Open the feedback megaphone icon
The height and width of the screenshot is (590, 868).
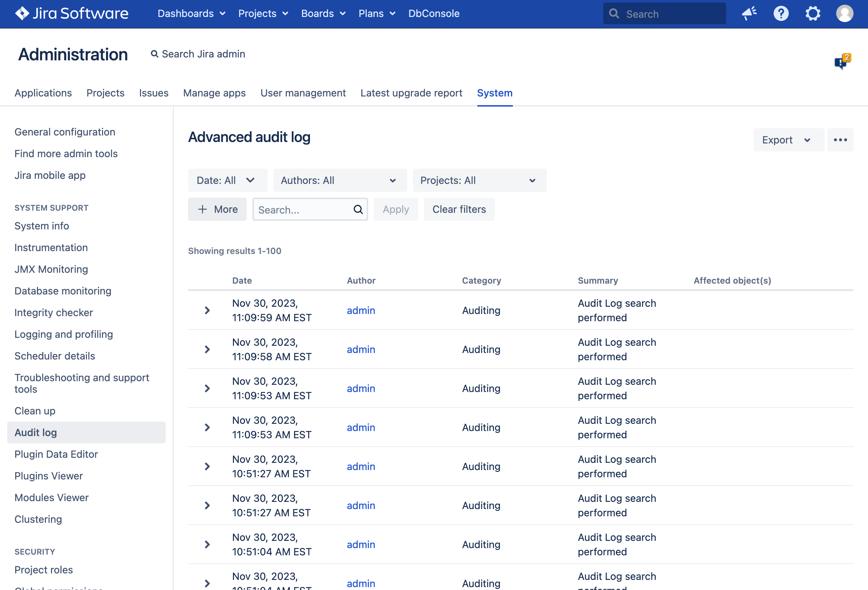749,13
